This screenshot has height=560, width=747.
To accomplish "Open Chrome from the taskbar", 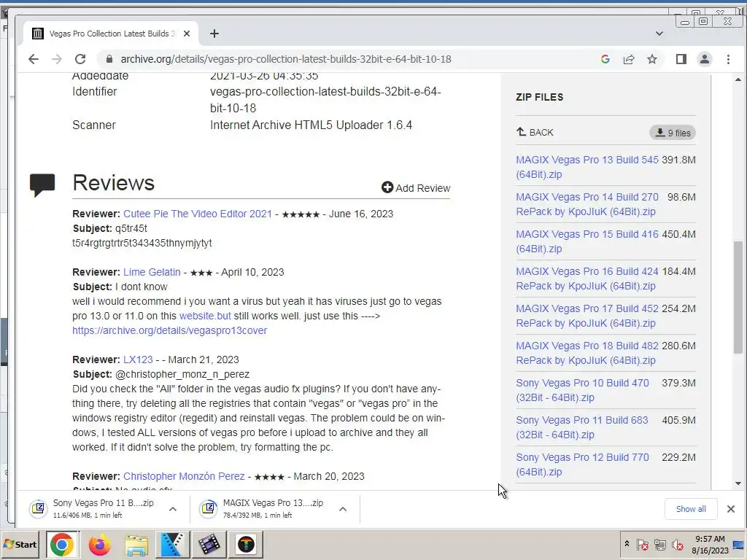I will tap(62, 544).
